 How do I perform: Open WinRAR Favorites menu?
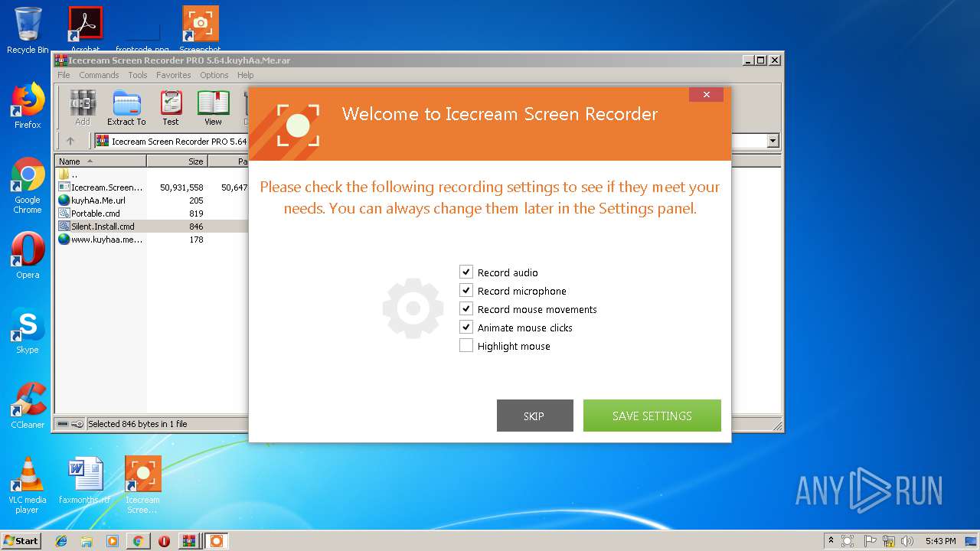[x=174, y=75]
